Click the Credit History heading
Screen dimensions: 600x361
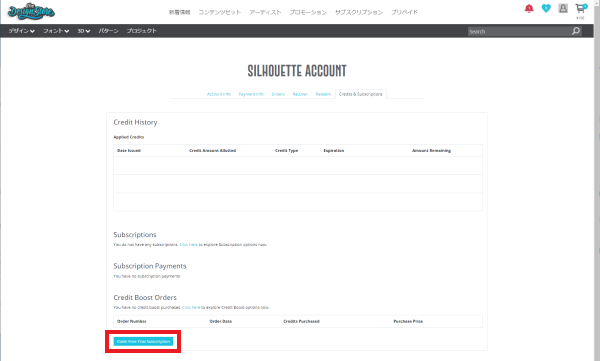pos(135,122)
